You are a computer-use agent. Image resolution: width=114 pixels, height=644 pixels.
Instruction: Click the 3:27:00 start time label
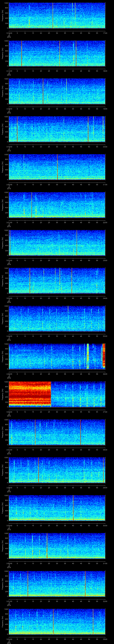point(9,450)
